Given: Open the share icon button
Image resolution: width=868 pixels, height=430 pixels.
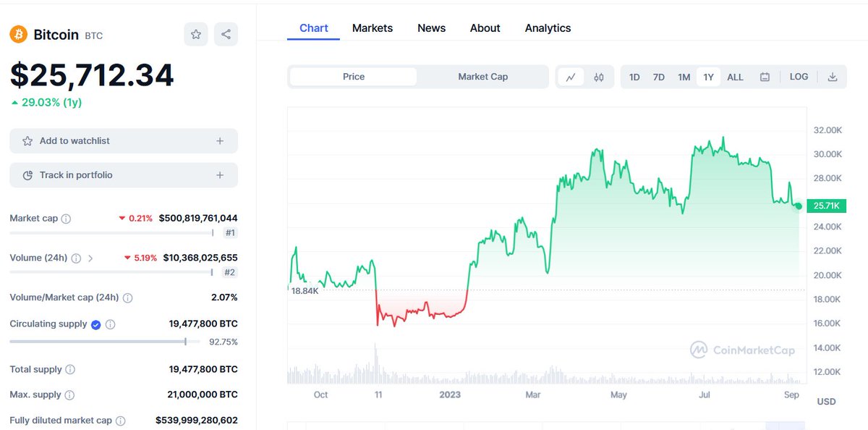Looking at the screenshot, I should (x=226, y=34).
